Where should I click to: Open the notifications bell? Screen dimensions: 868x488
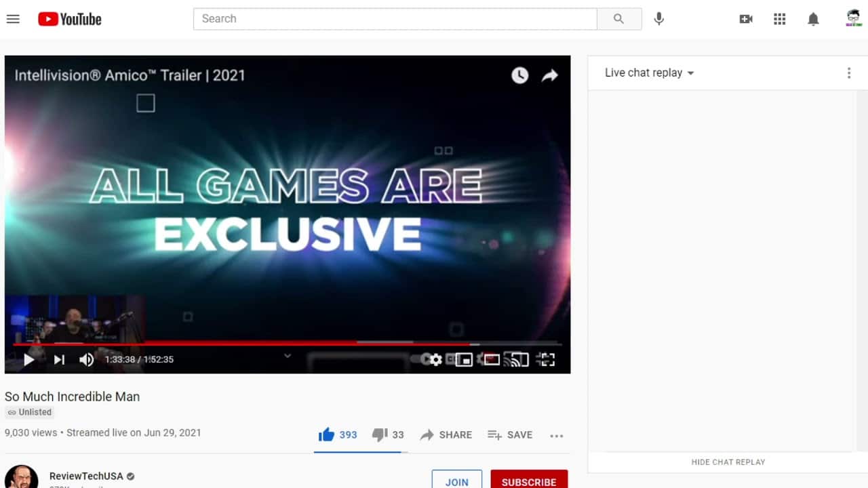814,19
